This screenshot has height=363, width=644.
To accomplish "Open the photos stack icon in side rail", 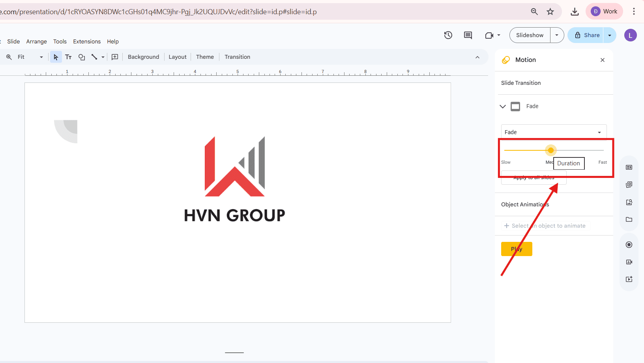I will pyautogui.click(x=629, y=185).
